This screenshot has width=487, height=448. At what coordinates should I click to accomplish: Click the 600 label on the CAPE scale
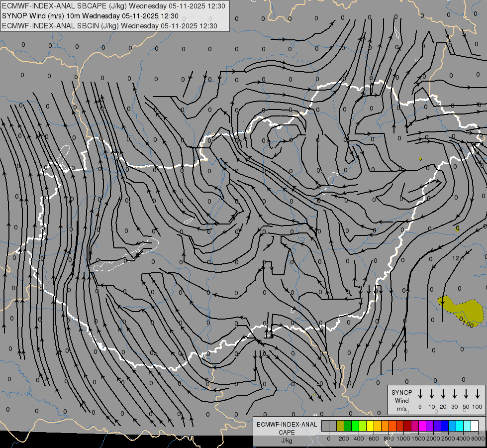pos(374,439)
